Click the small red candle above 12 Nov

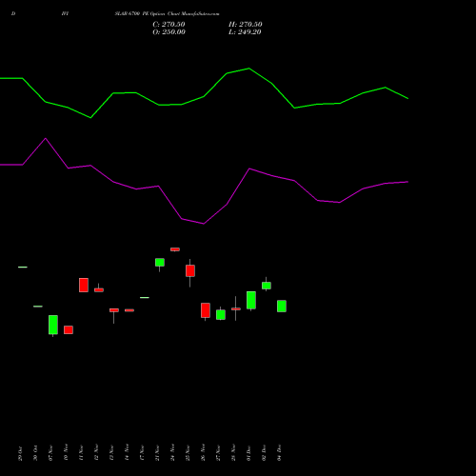(99, 289)
